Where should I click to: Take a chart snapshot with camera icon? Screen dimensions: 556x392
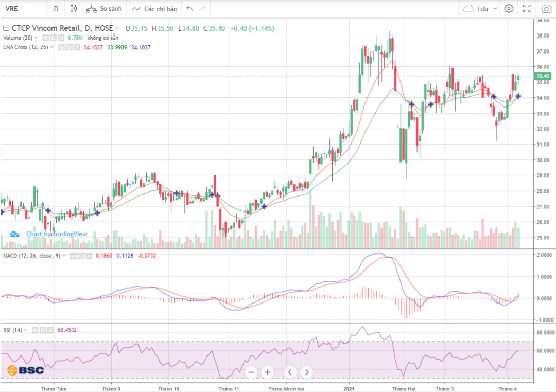[x=546, y=9]
